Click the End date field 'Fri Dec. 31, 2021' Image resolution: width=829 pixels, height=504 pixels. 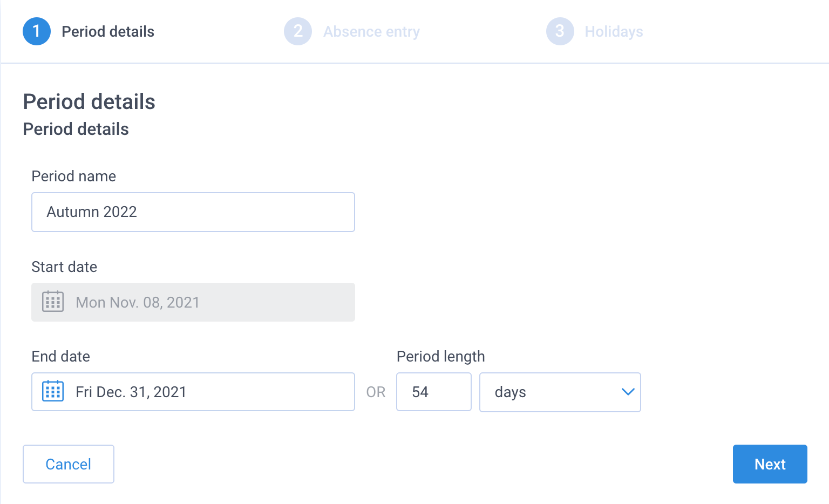pyautogui.click(x=193, y=392)
